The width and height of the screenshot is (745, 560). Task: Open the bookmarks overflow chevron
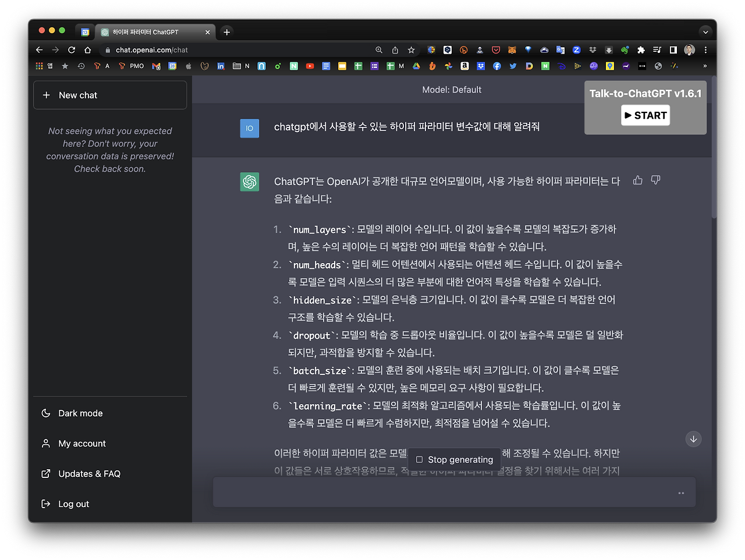pyautogui.click(x=705, y=66)
